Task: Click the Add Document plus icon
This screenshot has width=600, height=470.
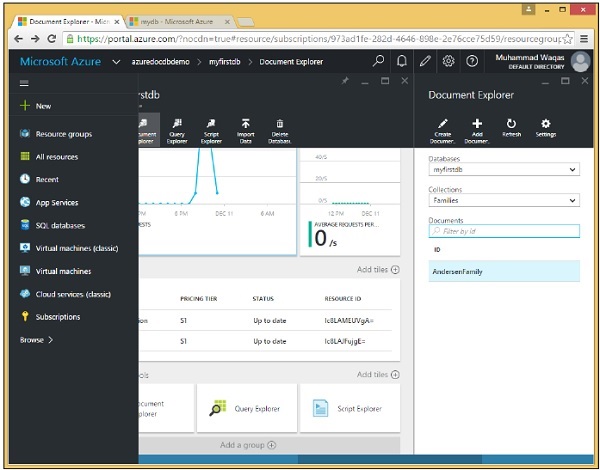Action: 477,127
